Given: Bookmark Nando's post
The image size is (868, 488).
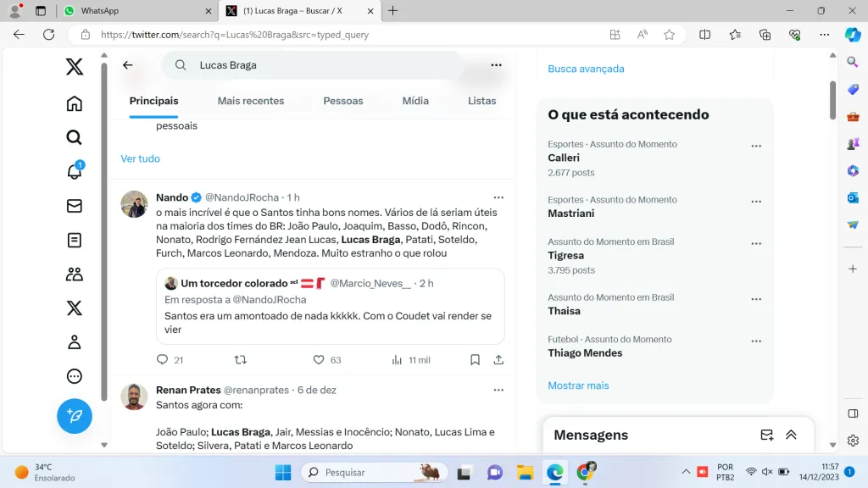Looking at the screenshot, I should click(476, 360).
